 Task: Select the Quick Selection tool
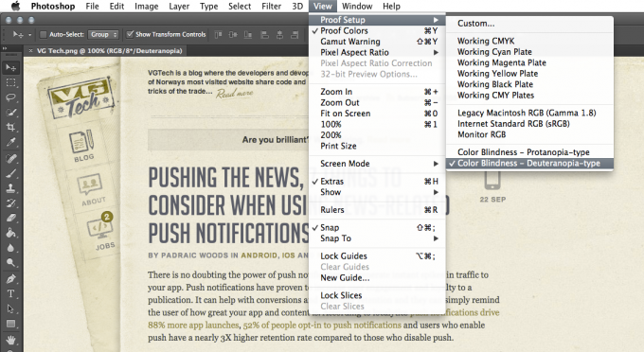tap(10, 113)
